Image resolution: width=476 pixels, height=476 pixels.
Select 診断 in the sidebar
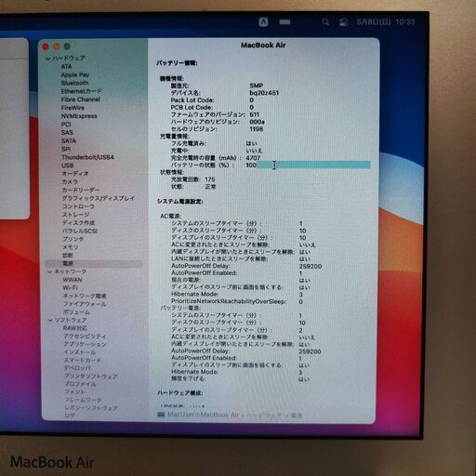point(68,256)
